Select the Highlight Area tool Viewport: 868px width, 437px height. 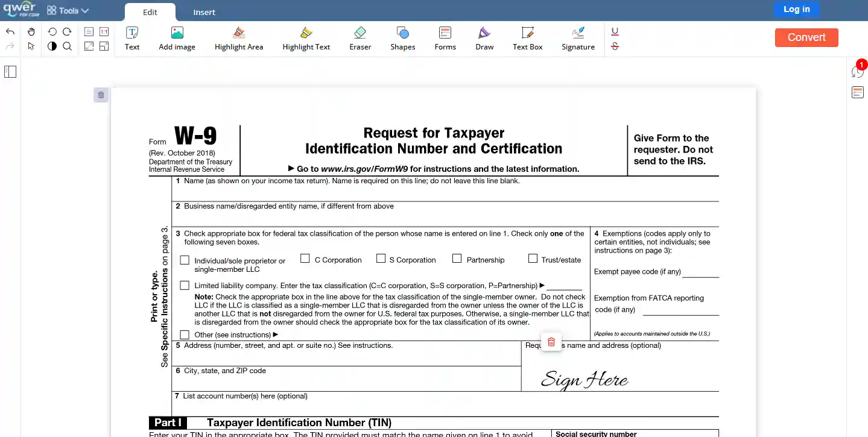239,39
